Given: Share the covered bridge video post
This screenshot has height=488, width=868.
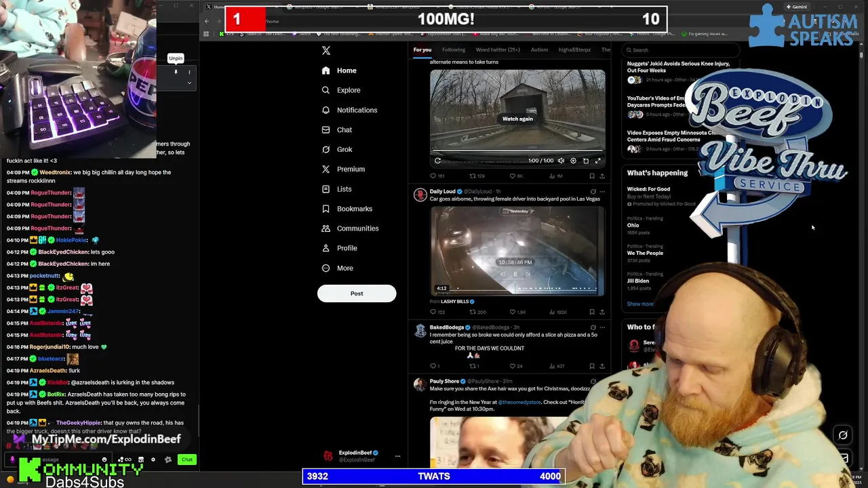Looking at the screenshot, I should click(x=601, y=176).
